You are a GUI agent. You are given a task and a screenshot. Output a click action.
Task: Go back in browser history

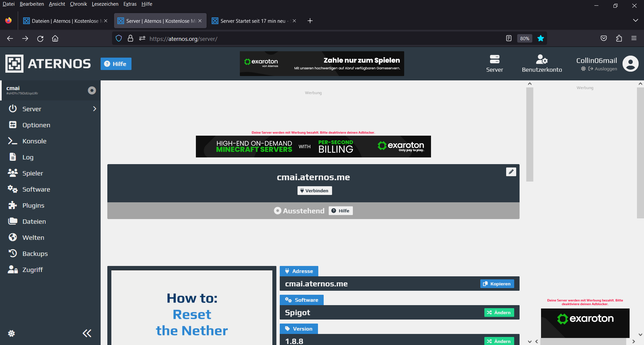(x=10, y=39)
